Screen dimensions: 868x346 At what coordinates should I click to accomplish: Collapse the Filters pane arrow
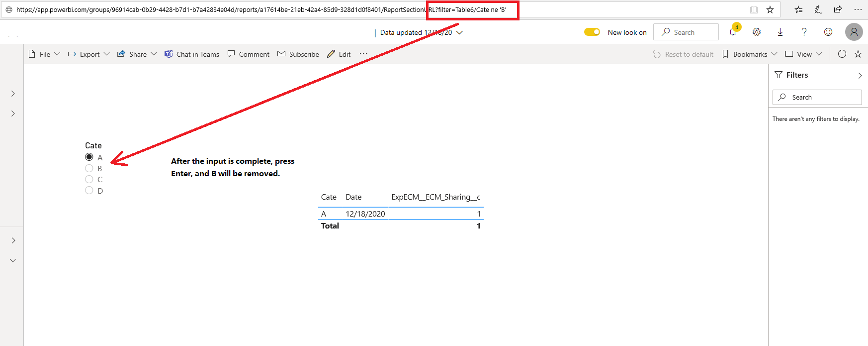tap(860, 75)
